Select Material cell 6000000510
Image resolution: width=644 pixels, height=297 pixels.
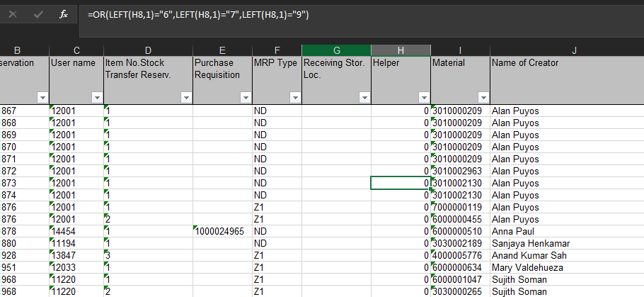point(460,231)
